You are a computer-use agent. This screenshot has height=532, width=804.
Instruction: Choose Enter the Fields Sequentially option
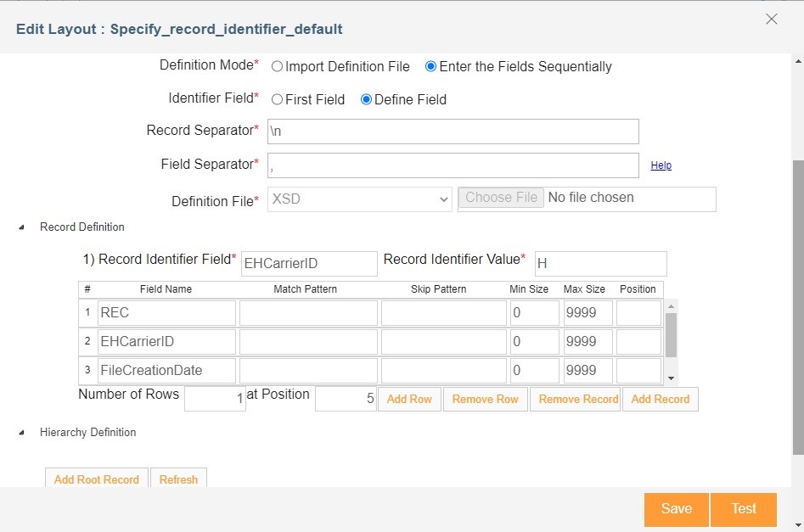pos(430,67)
